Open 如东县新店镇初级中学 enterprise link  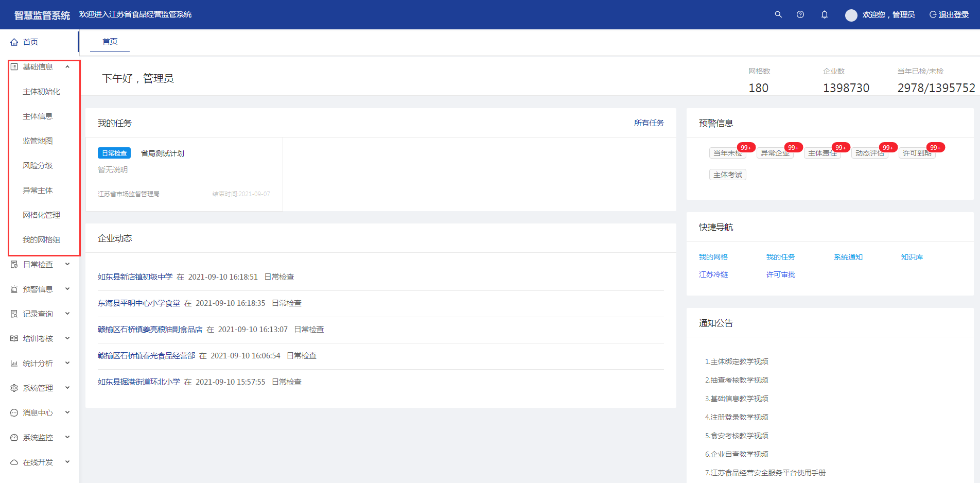(x=135, y=277)
